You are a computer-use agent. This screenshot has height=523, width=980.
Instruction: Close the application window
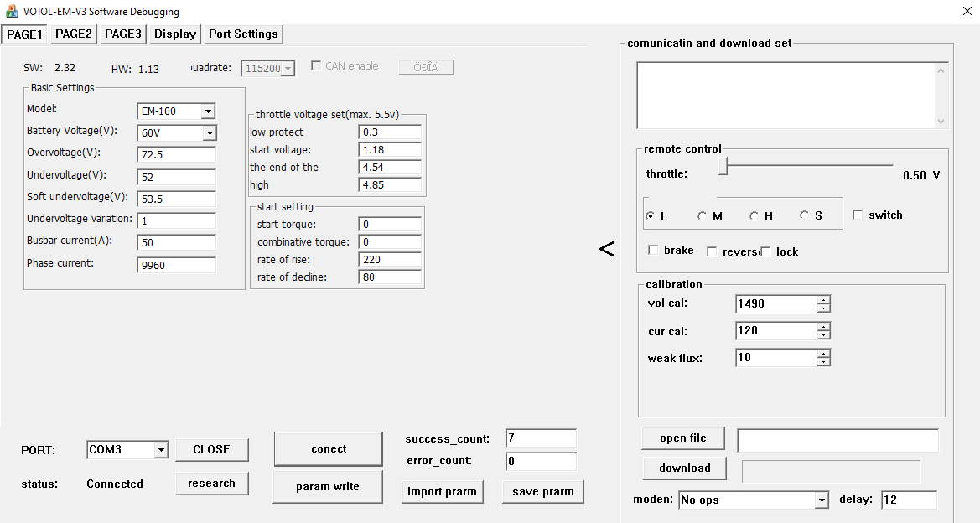958,12
